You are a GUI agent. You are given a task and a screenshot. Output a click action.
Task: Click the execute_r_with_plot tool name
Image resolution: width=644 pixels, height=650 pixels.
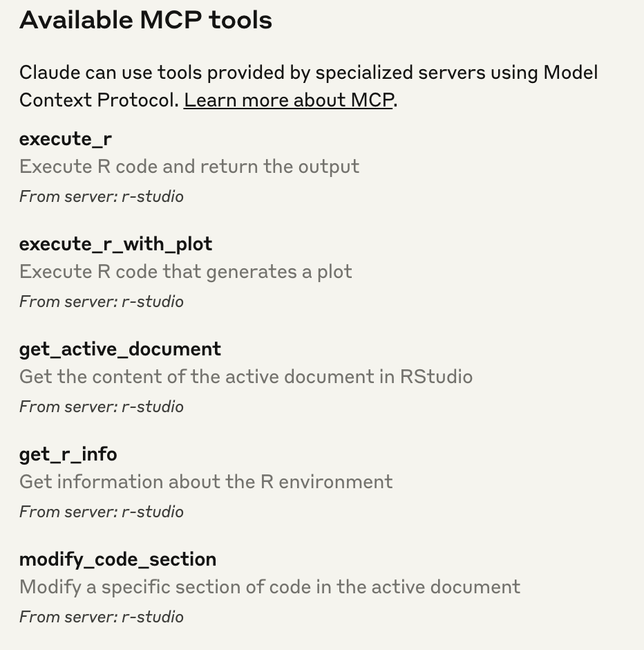(x=115, y=244)
